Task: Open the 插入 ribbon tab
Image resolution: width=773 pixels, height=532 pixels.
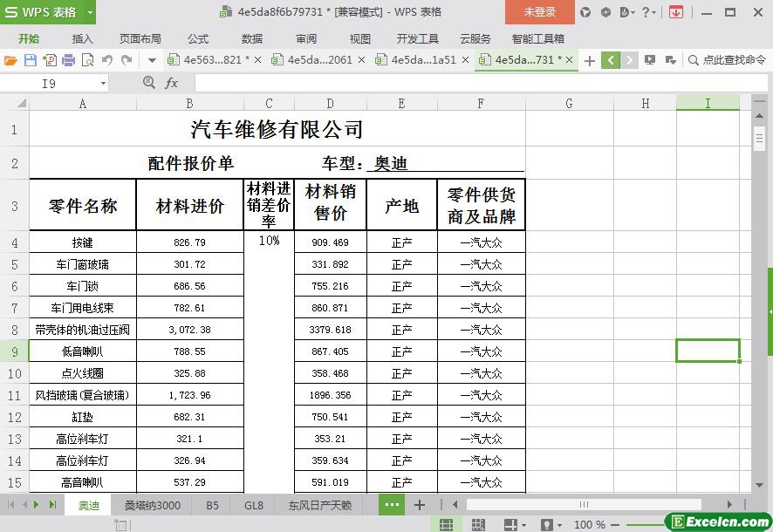Action: (82, 38)
